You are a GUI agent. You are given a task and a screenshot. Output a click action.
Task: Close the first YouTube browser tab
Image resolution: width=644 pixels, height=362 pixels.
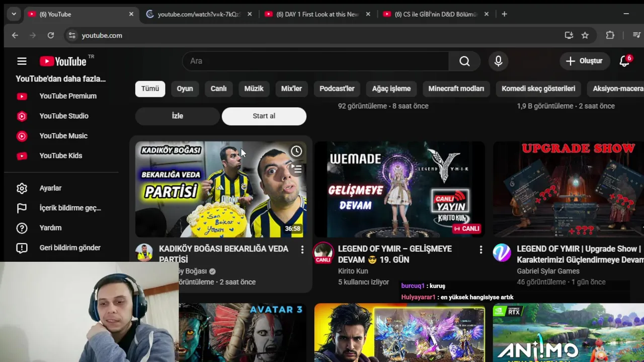131,14
